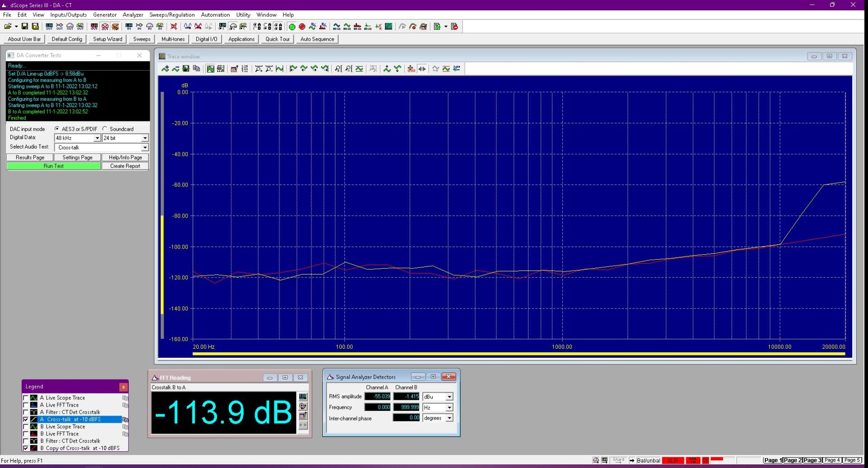This screenshot has height=468, width=868.
Task: Click the yellow vertical scale bar on graph
Action: (x=162, y=265)
